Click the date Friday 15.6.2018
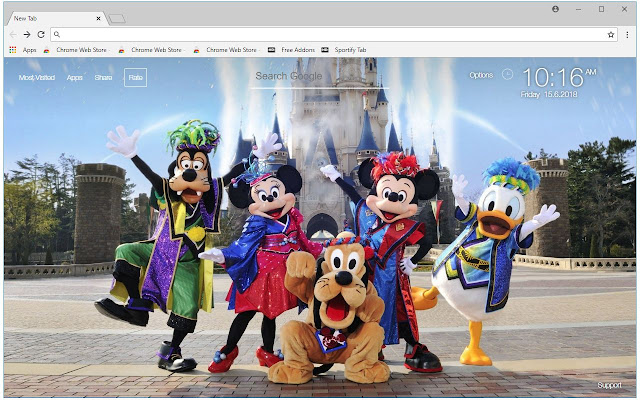The image size is (640, 400). (x=549, y=94)
